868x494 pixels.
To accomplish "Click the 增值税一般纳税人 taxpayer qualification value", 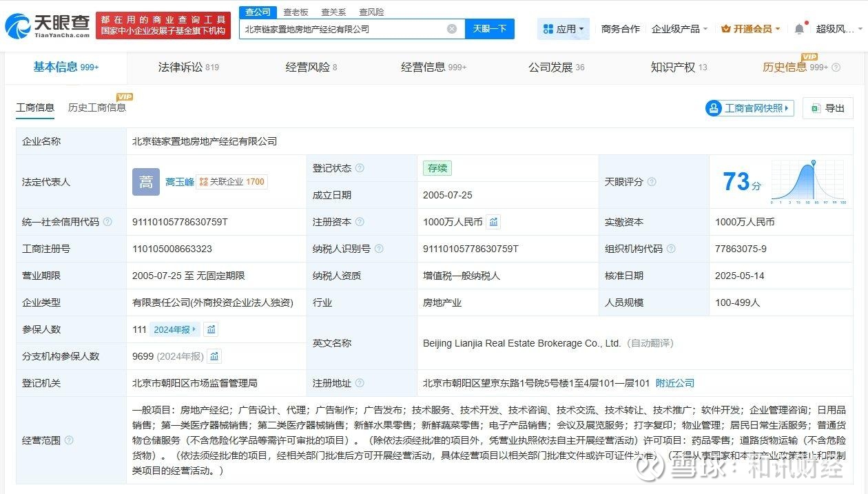I will (462, 276).
